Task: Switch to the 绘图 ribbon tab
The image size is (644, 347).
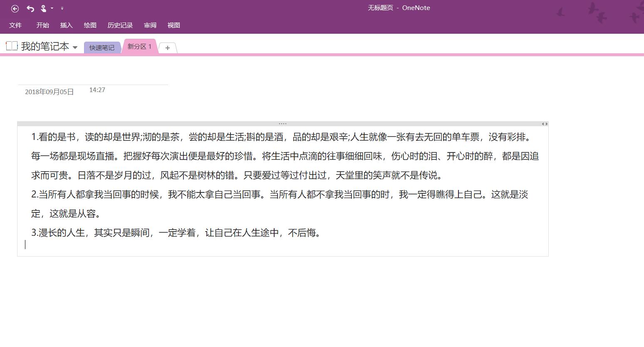Action: click(89, 25)
